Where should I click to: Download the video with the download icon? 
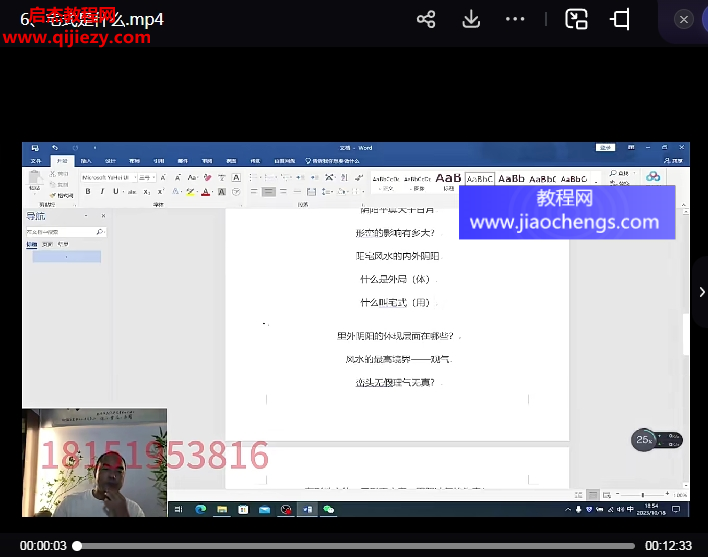tap(471, 19)
